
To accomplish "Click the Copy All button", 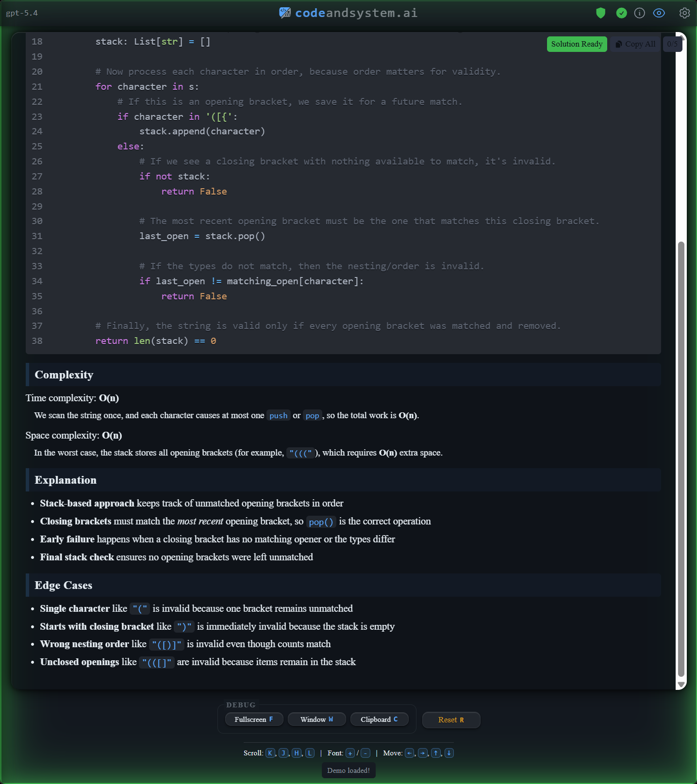I will [x=635, y=44].
